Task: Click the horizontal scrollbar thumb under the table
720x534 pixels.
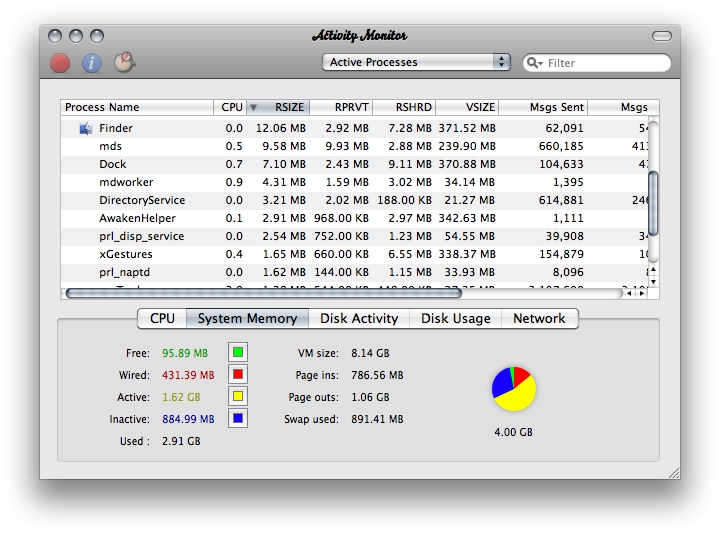Action: [x=264, y=293]
